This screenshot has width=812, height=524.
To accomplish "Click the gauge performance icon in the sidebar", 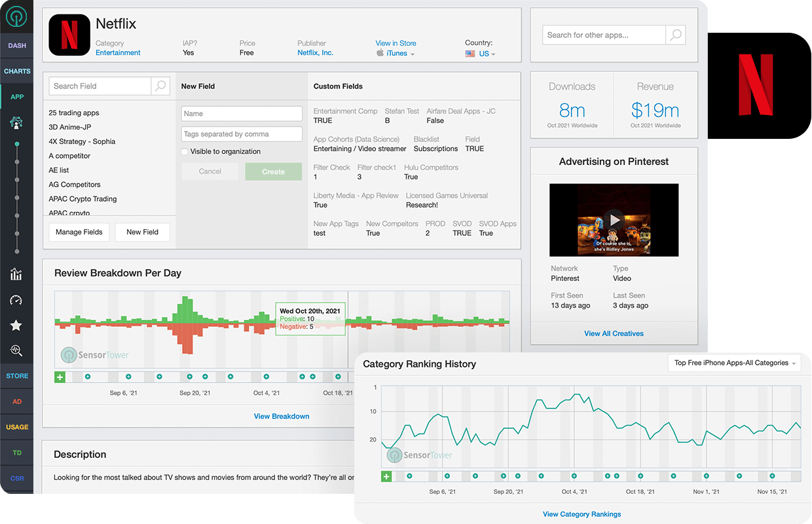I will click(16, 300).
